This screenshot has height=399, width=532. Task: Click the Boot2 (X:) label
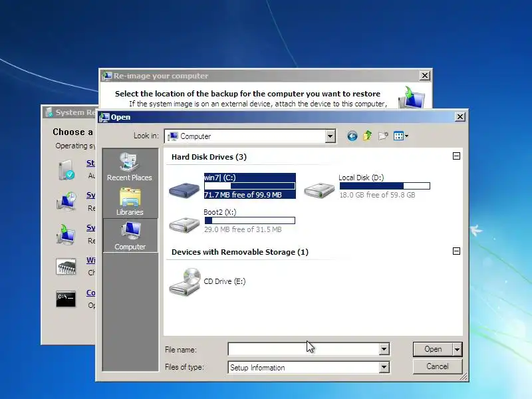click(x=220, y=212)
